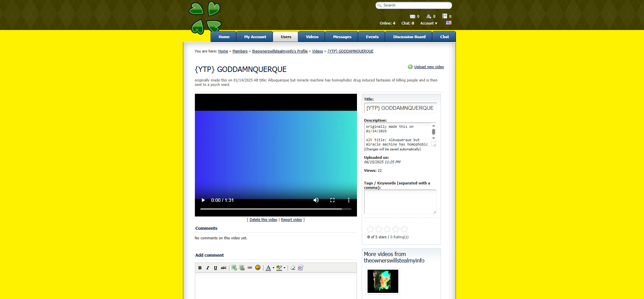
Task: Seek using the video progress bar
Action: click(276, 209)
